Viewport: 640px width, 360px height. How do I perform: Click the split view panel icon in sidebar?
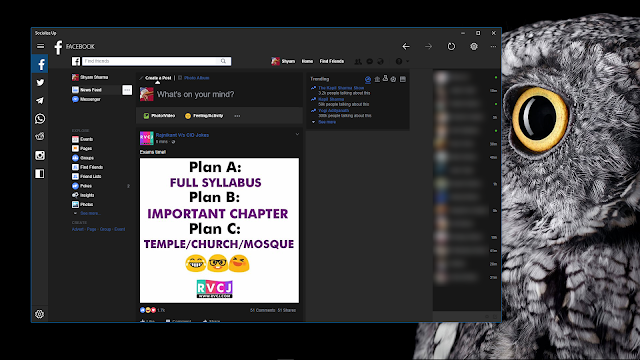40,174
